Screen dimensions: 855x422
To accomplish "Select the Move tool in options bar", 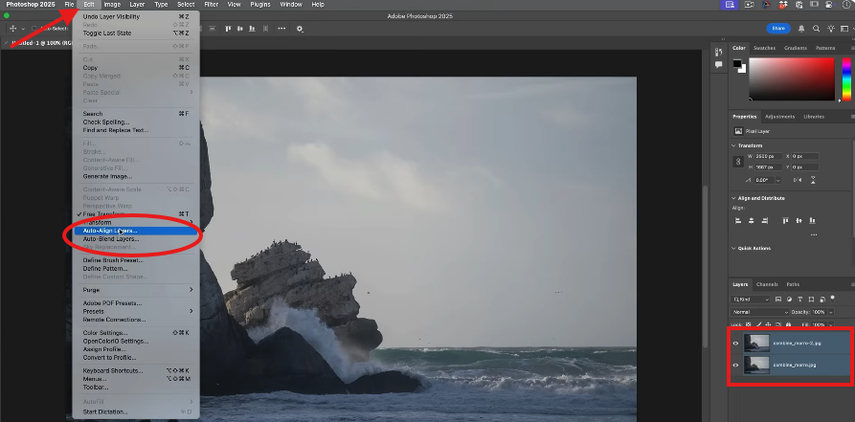I will point(13,28).
